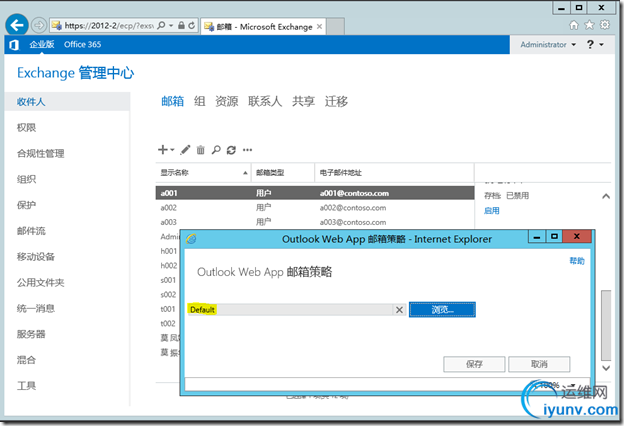The width and height of the screenshot is (624, 426).
Task: Open the address bar search dropdown arrow
Action: pyautogui.click(x=171, y=25)
